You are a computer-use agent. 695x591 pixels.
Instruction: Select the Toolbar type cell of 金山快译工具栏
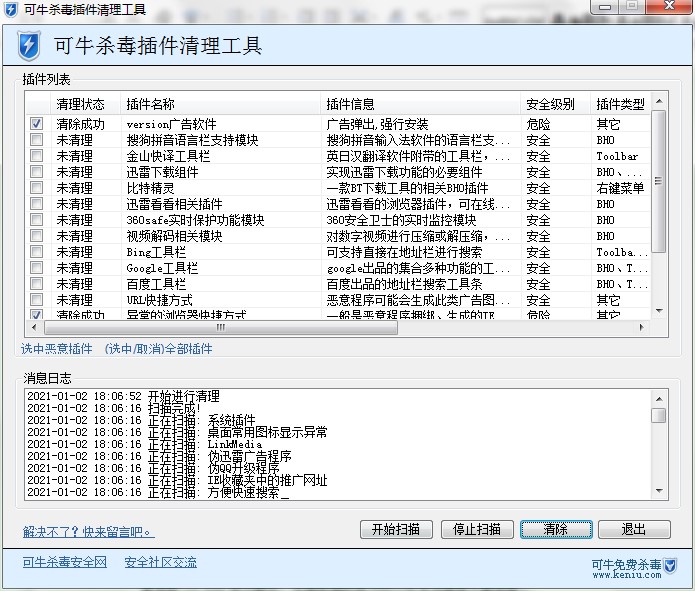pyautogui.click(x=617, y=156)
